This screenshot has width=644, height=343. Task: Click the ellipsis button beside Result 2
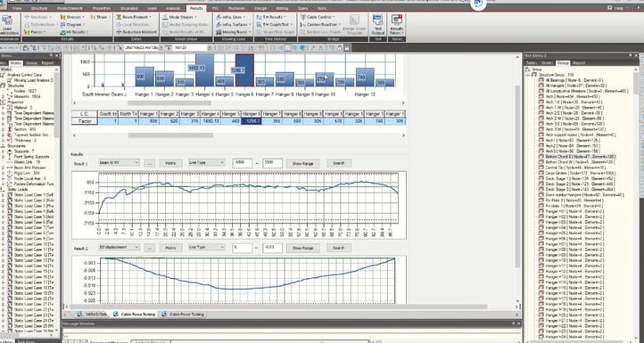click(150, 248)
